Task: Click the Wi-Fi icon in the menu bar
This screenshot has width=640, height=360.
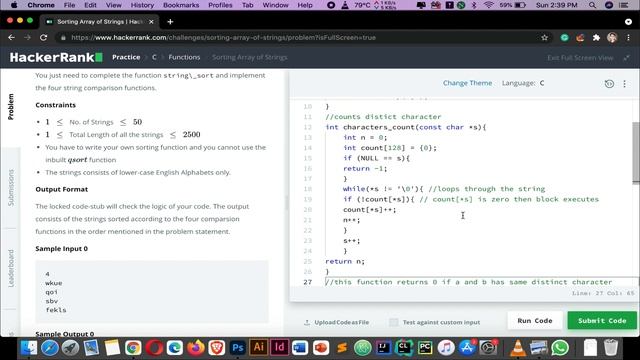Action: (x=489, y=5)
